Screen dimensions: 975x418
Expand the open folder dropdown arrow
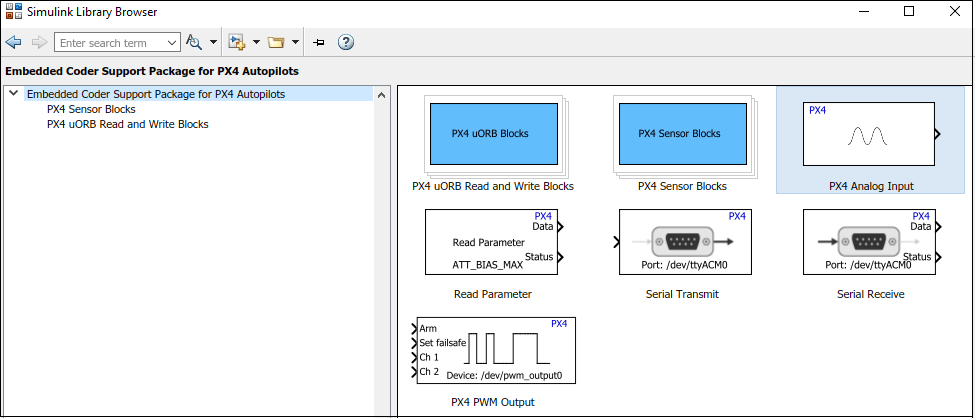pos(295,42)
